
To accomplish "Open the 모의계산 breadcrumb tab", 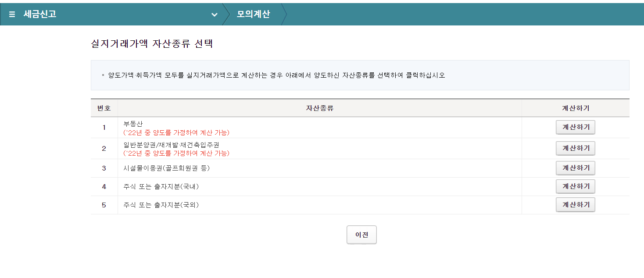I will pos(252,14).
